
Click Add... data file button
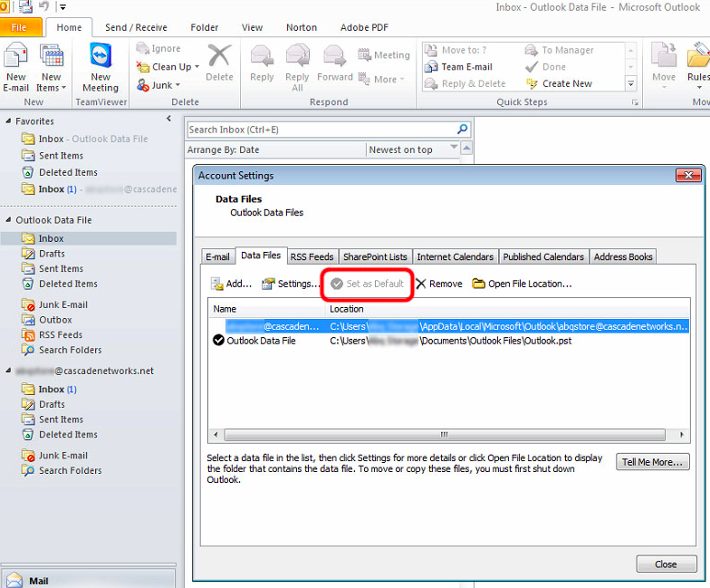pos(231,284)
